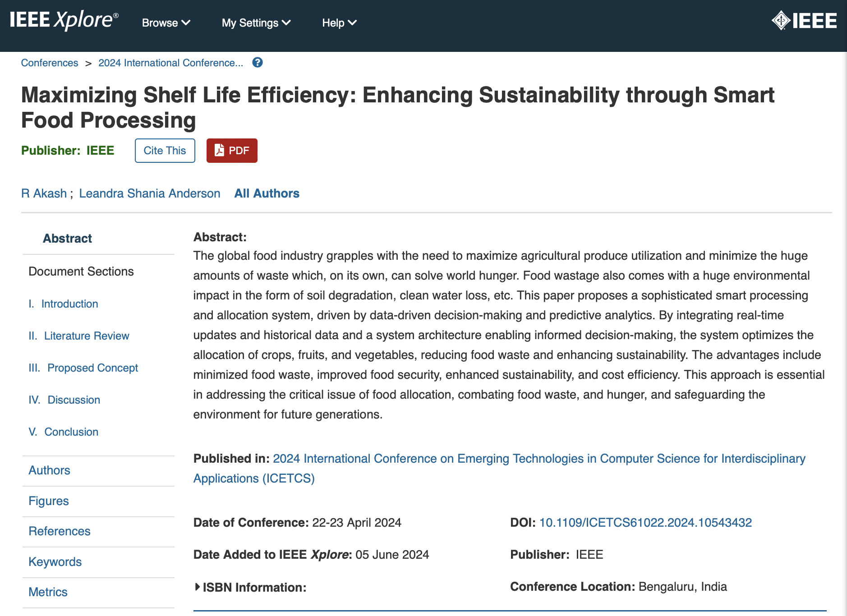View the References sidebar section
This screenshot has width=847, height=616.
pos(59,531)
